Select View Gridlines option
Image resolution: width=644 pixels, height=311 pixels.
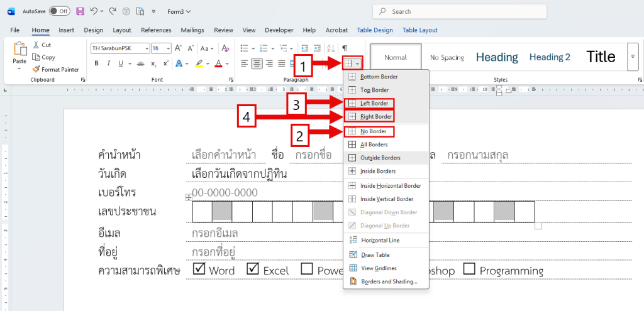(386, 268)
